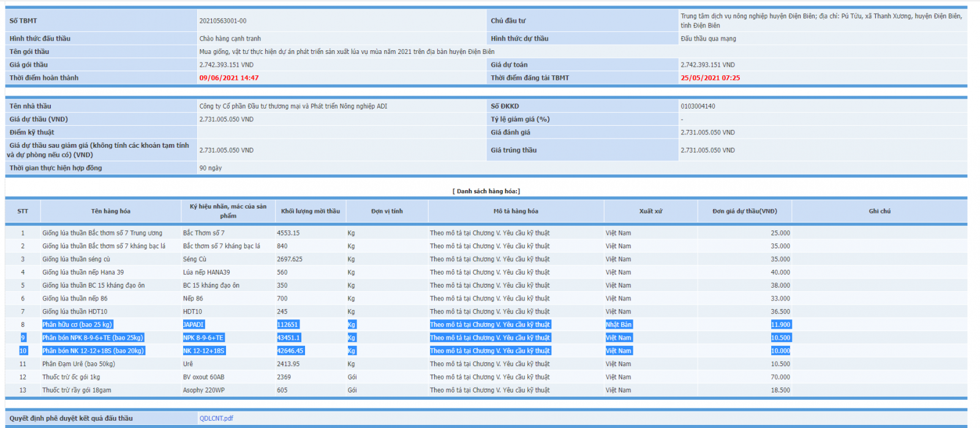Click the 'Asophy 220WP' product code cell
980x428 pixels.
203,390
